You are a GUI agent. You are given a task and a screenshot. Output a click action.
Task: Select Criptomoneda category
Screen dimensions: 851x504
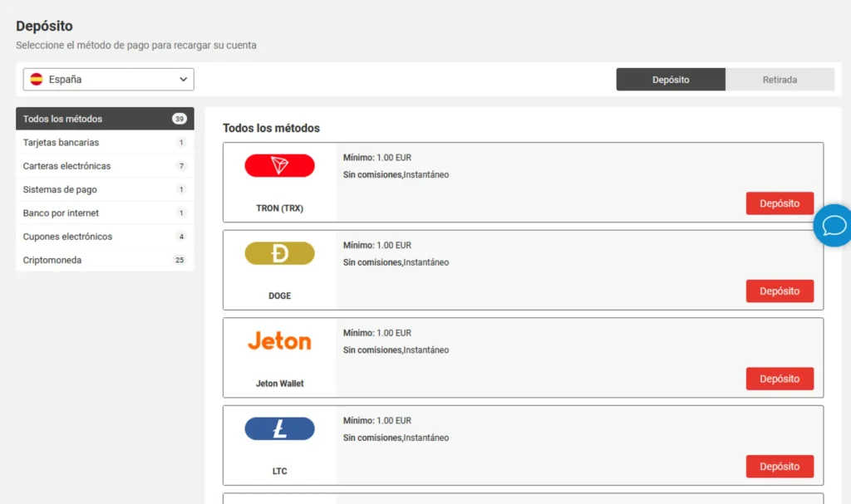click(x=105, y=260)
